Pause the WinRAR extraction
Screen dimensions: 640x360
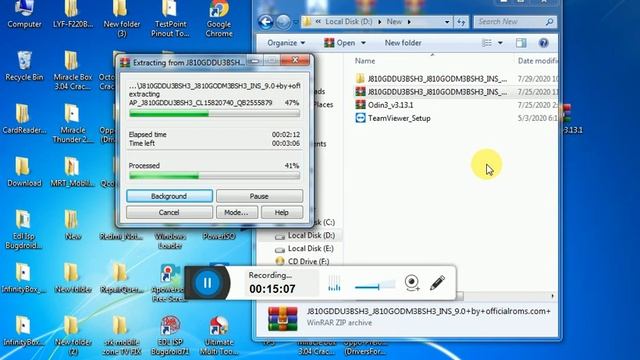(259, 196)
